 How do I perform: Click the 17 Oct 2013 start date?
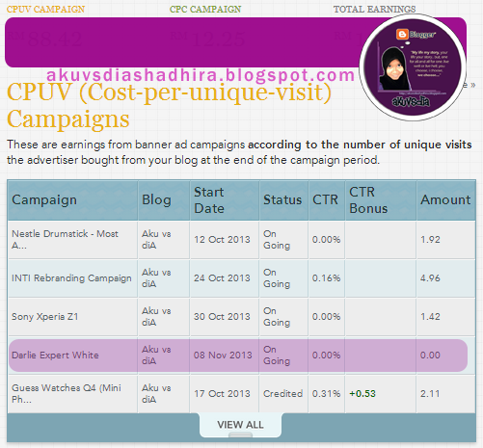222,393
